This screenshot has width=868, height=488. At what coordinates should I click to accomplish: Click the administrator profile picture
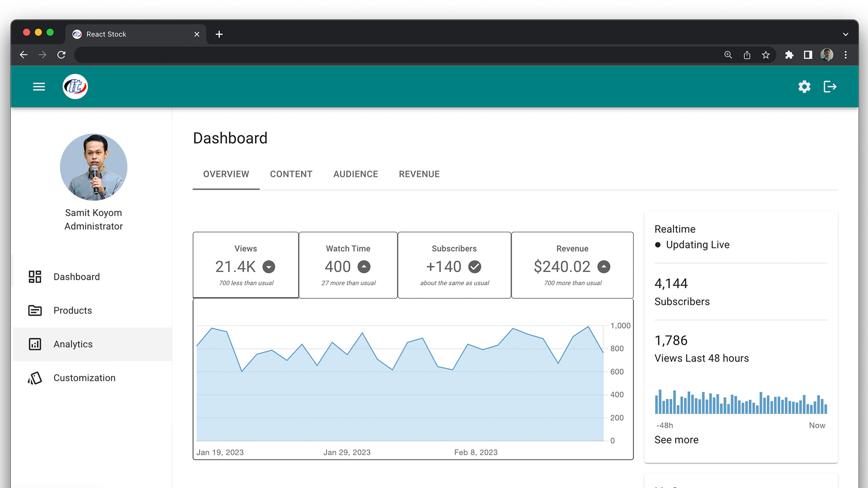click(93, 168)
